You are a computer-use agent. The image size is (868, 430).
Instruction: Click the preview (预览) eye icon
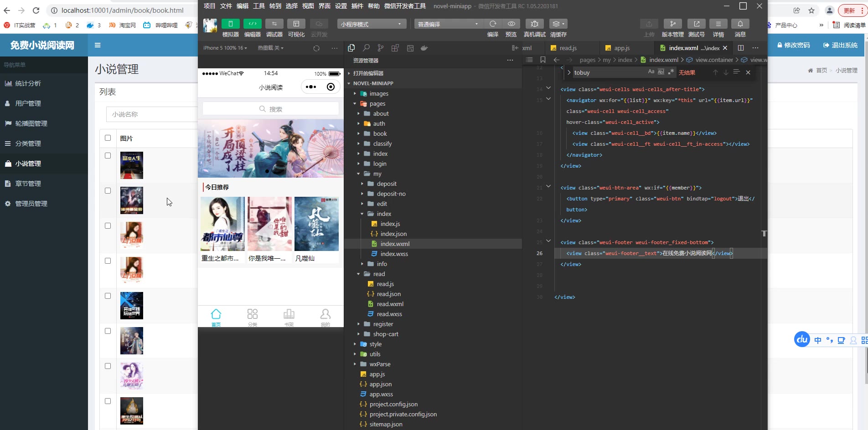click(511, 24)
